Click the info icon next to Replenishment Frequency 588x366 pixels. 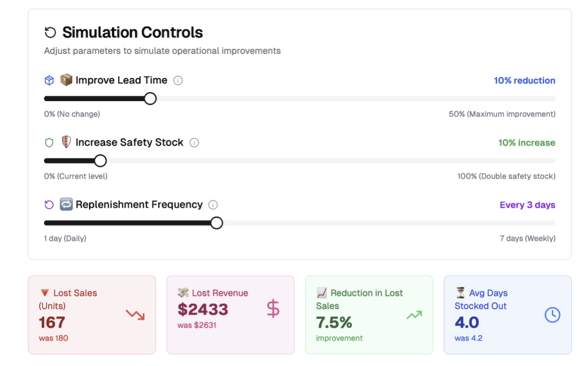[x=213, y=205]
